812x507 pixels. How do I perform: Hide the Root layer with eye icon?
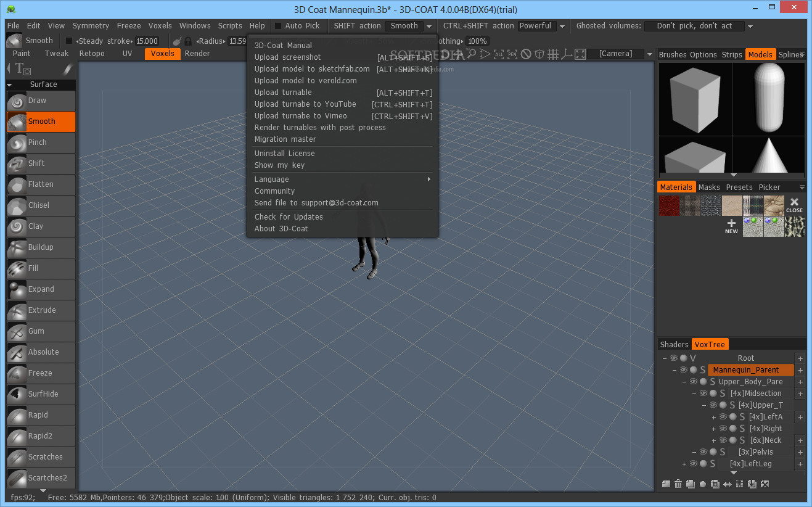pos(674,358)
